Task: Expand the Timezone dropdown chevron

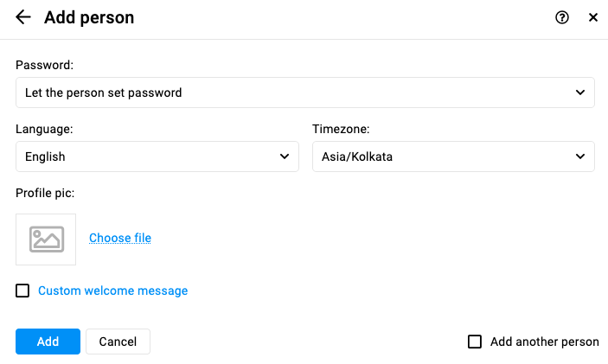Action: pyautogui.click(x=580, y=156)
